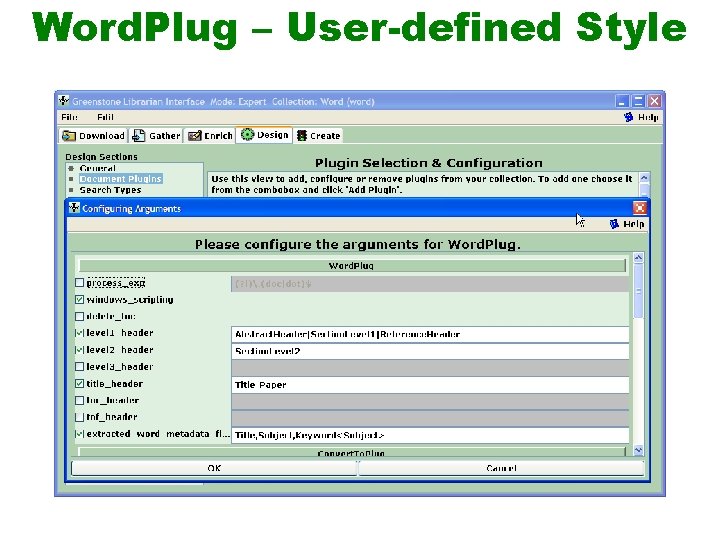Select Document Plugins in Design Sections
The height and width of the screenshot is (540, 720).
(121, 179)
